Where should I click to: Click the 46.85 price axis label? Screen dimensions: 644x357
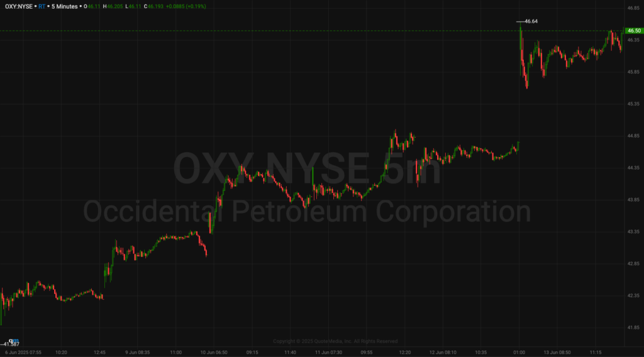coord(633,8)
